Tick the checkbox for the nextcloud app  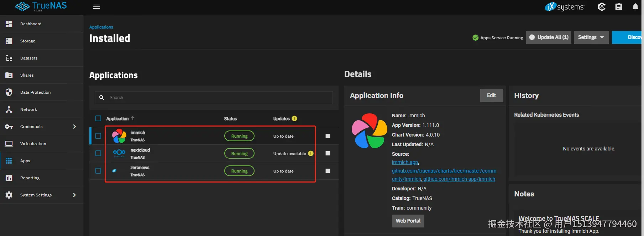[x=98, y=153]
